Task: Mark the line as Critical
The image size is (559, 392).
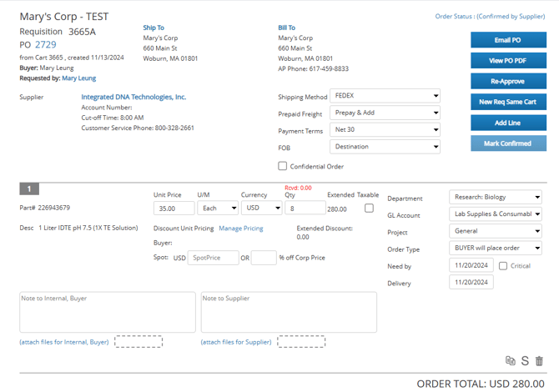Action: pyautogui.click(x=502, y=266)
